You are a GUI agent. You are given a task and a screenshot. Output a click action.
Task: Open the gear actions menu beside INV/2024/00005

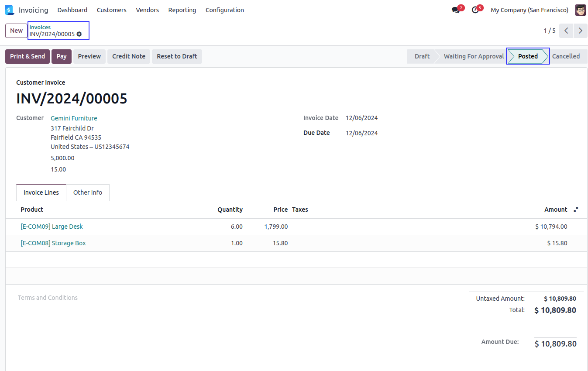coord(79,34)
